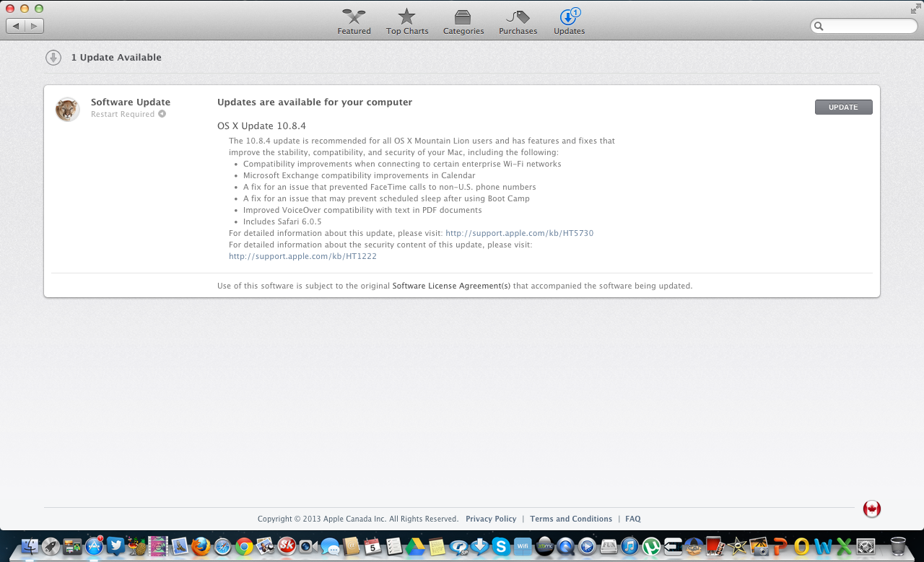Launch PowerPoint from the dock
The height and width of the screenshot is (562, 924).
click(x=780, y=546)
